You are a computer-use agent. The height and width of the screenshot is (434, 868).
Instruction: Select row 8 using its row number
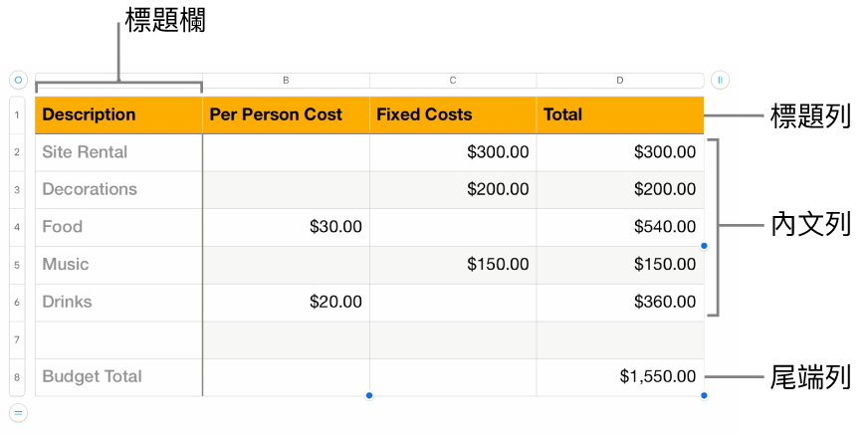(x=18, y=377)
